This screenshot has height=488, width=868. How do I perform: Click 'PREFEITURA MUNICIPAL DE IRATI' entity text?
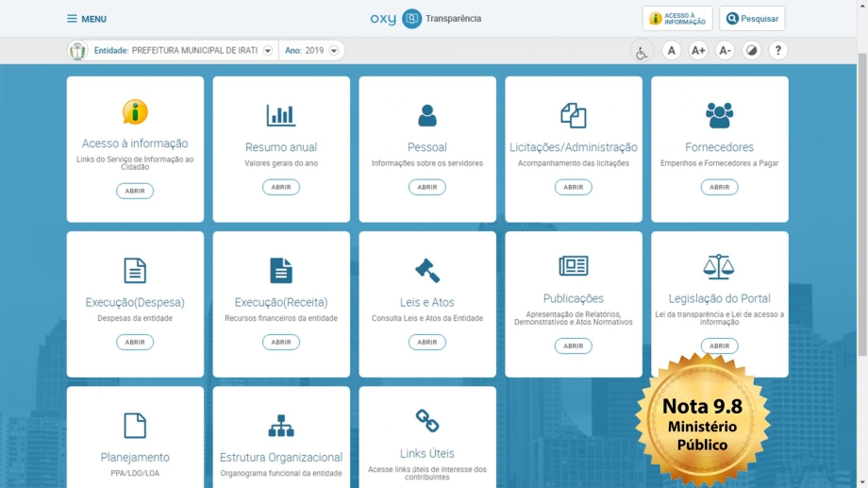click(194, 50)
